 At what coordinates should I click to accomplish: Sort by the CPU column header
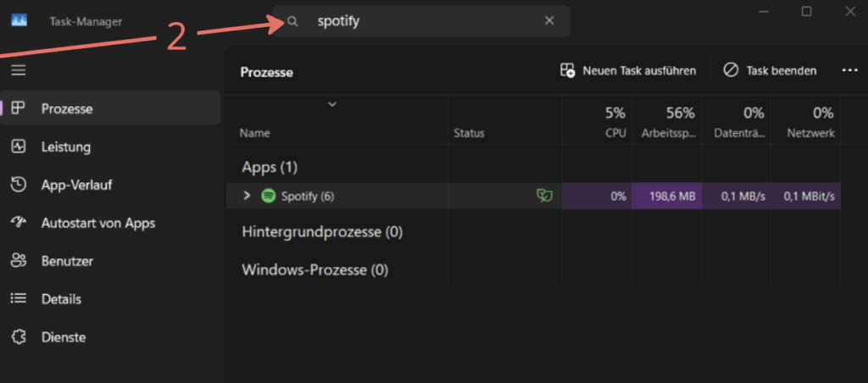coord(597,122)
